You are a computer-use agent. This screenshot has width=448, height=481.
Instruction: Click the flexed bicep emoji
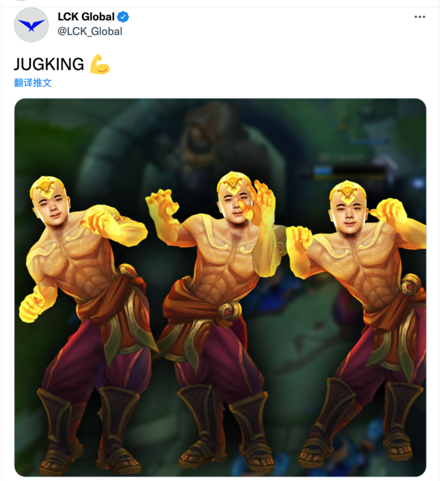click(100, 64)
